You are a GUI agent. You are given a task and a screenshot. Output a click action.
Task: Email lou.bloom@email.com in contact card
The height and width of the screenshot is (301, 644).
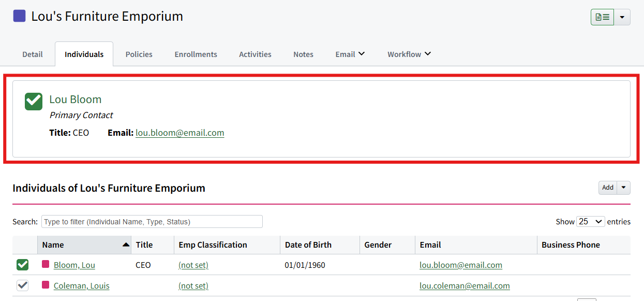click(x=179, y=133)
